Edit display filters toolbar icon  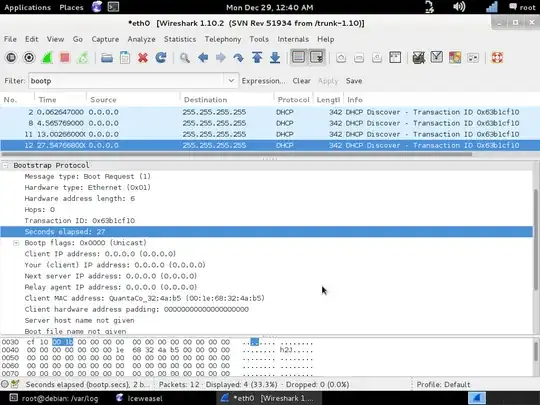click(437, 57)
